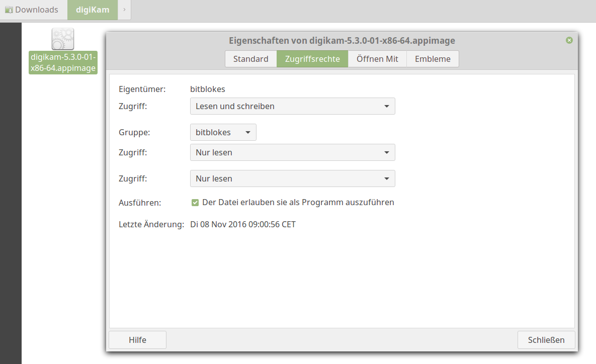Screen dimensions: 596x364
Task: Close the Eigenschaften dialog with green X
Action: 569,40
